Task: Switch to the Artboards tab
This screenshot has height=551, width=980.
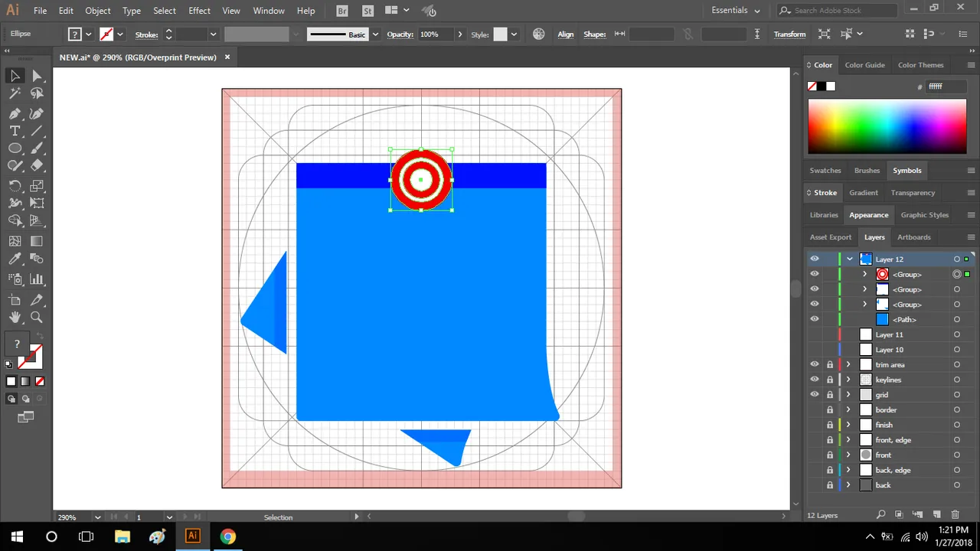Action: [914, 237]
